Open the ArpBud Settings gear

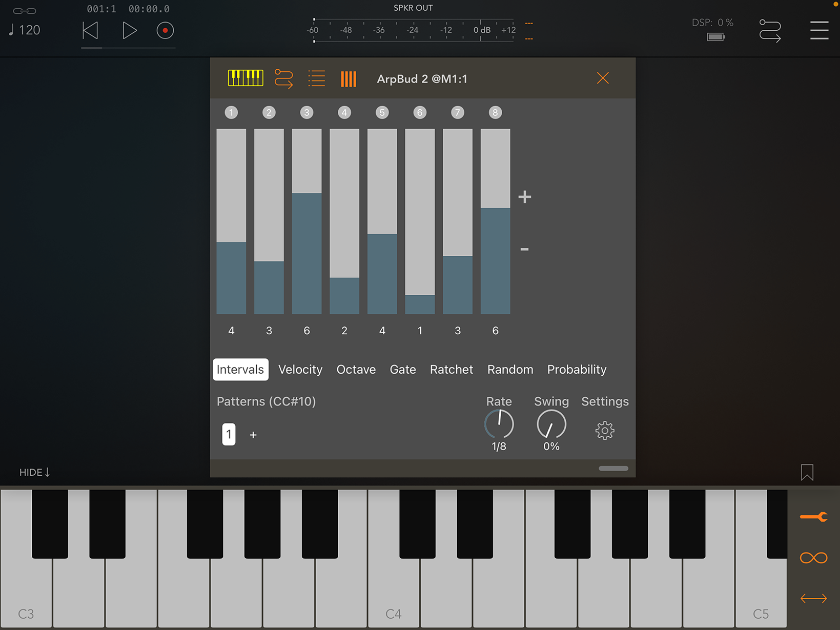point(605,431)
